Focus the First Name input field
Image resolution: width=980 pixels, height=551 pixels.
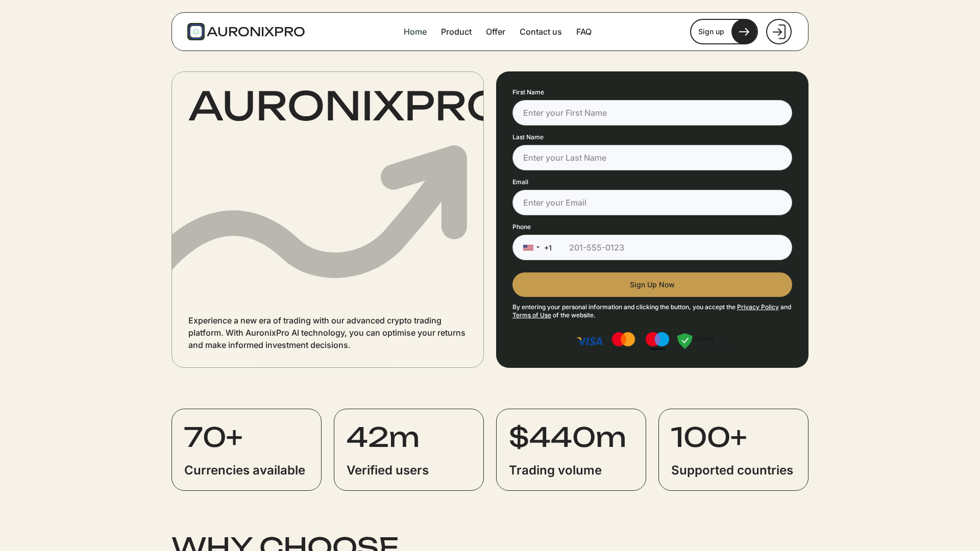[x=652, y=113]
